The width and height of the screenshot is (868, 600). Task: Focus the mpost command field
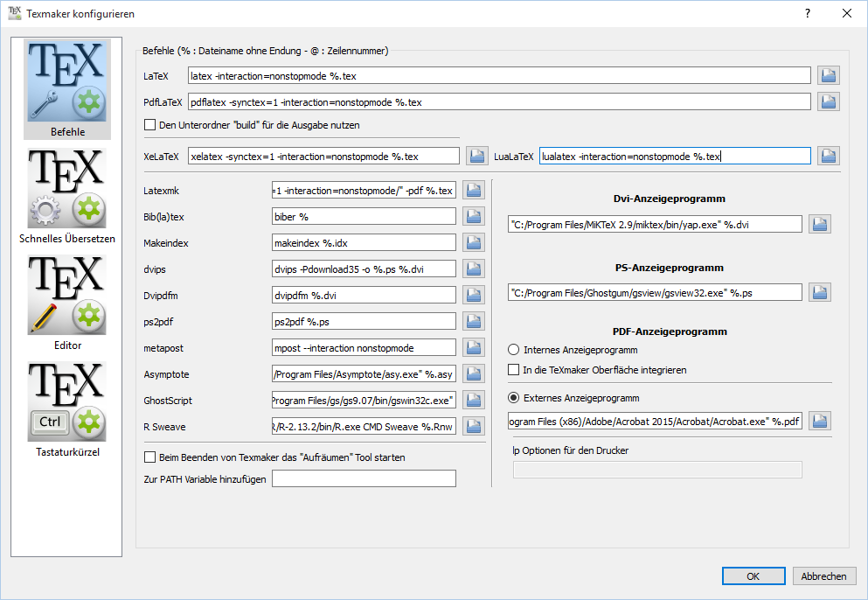pos(364,348)
